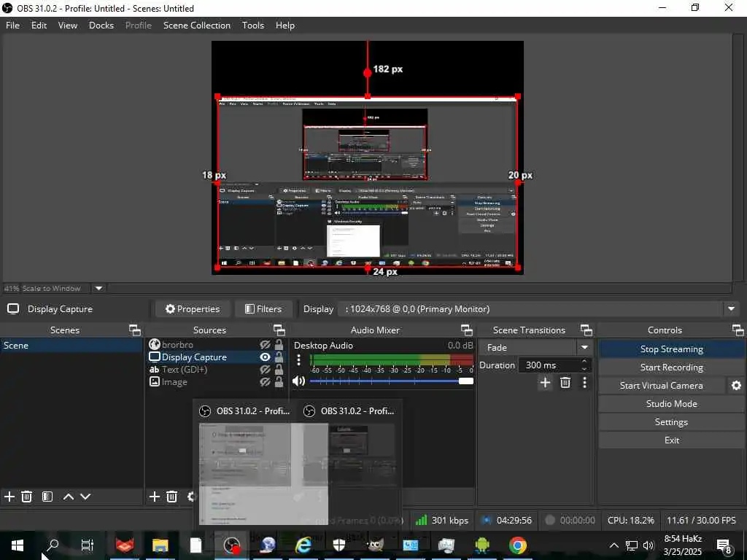Hide the Display Capture source via eye icon

click(265, 357)
